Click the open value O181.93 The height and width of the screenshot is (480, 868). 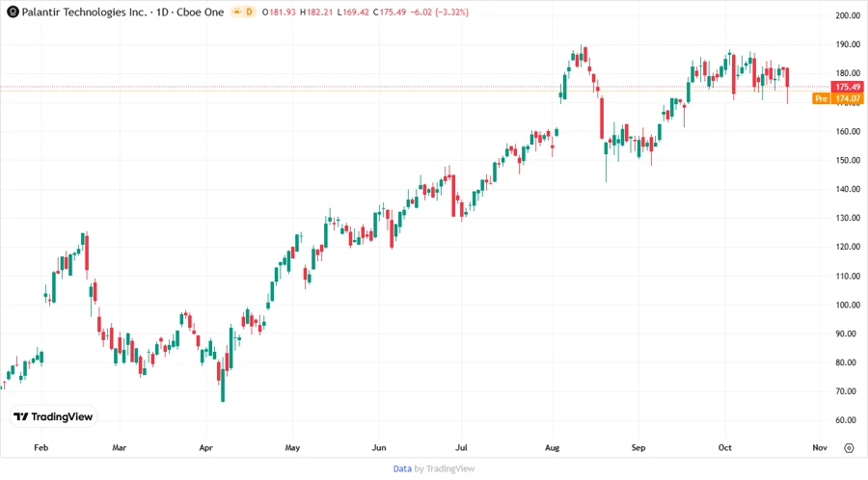coord(279,12)
